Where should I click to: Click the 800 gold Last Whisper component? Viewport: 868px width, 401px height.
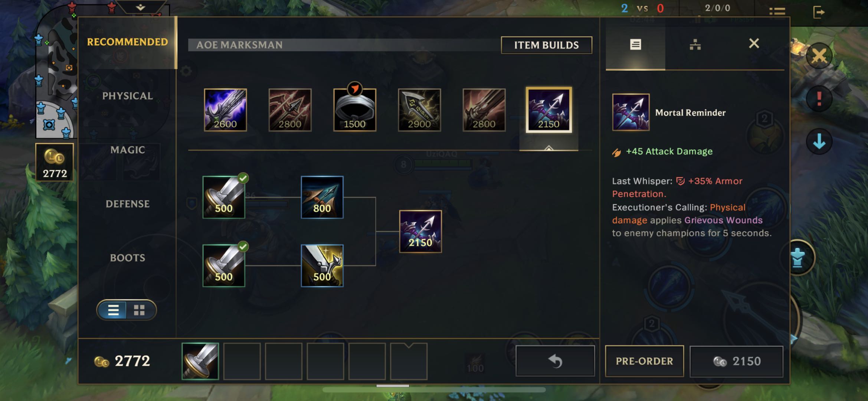point(322,197)
